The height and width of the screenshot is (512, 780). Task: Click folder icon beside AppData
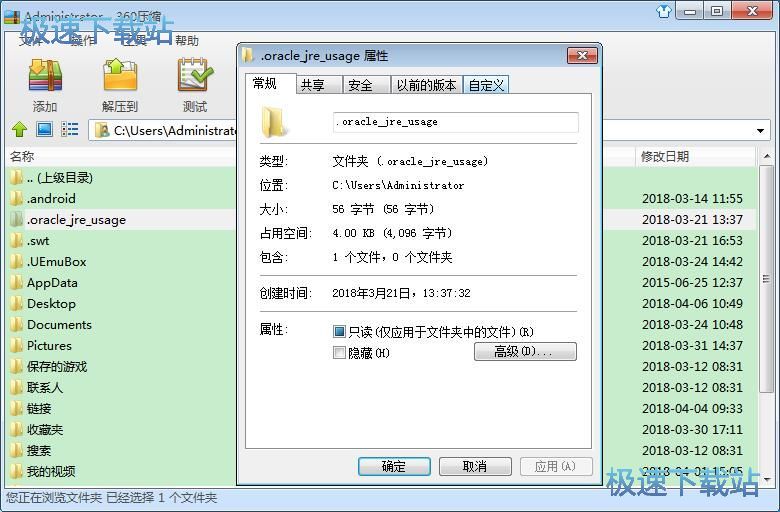[x=17, y=283]
